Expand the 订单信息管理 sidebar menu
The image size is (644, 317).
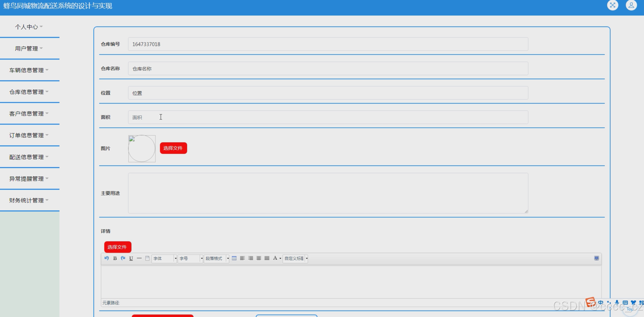coord(29,135)
